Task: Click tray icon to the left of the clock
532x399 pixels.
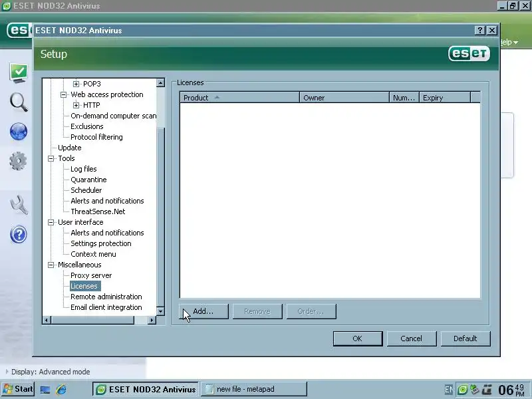Action: coord(487,390)
